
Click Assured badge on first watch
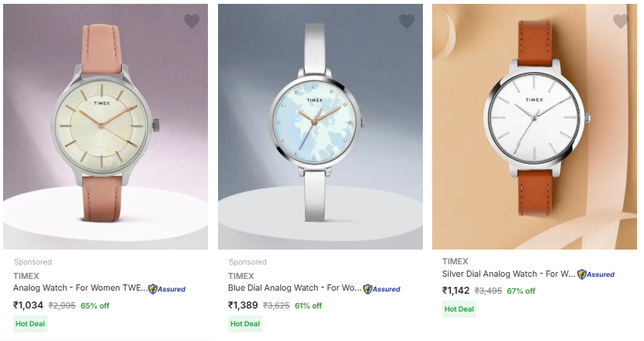click(x=167, y=289)
